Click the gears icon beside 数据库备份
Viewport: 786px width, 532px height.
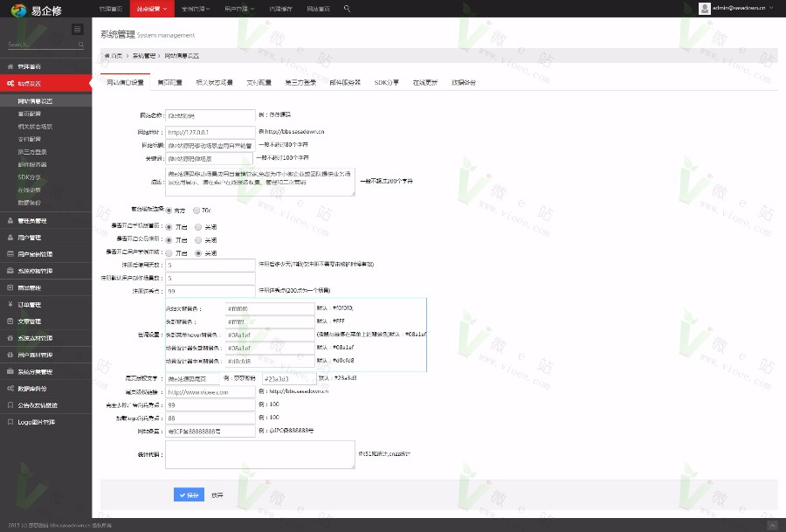[10, 389]
